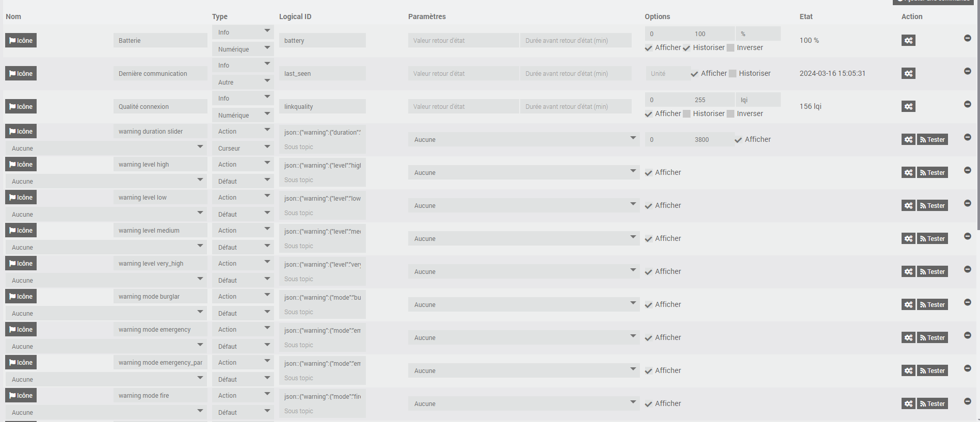Open gear configuration for Dernière communication row
This screenshot has width=980, height=422.
click(908, 73)
